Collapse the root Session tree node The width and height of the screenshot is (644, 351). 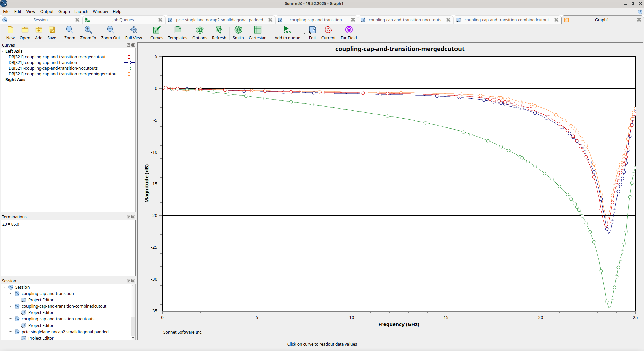point(4,287)
